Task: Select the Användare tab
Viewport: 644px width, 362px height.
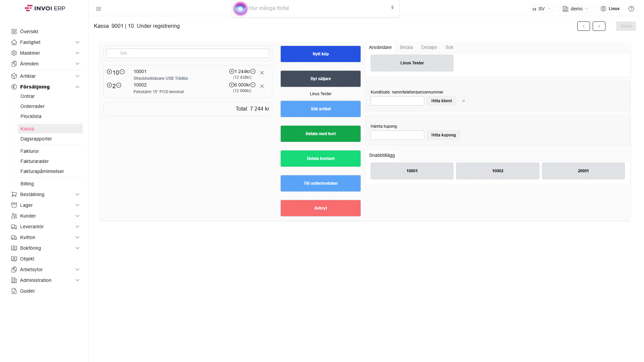Action: click(x=380, y=47)
